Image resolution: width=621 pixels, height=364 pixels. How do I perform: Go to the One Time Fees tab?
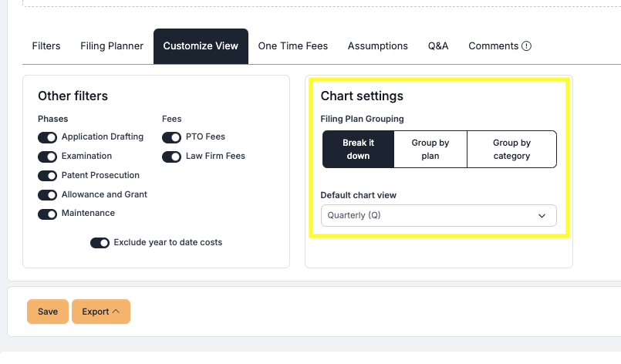[x=293, y=46]
